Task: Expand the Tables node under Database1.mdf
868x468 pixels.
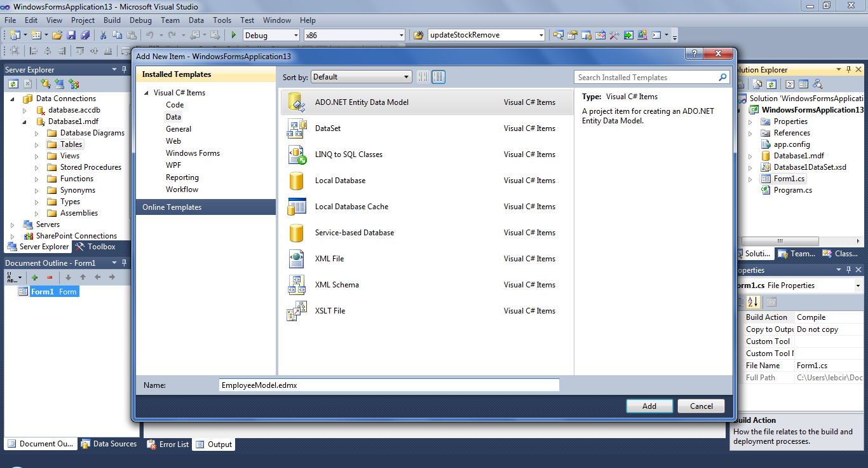Action: (37, 144)
